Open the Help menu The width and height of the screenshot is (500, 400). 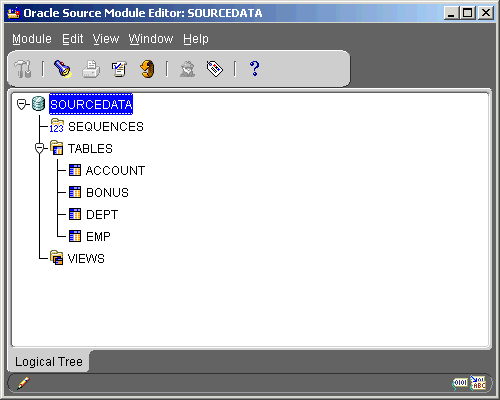click(196, 39)
